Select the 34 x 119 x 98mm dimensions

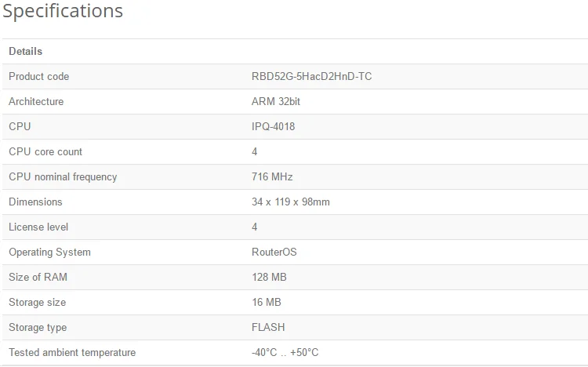click(291, 202)
